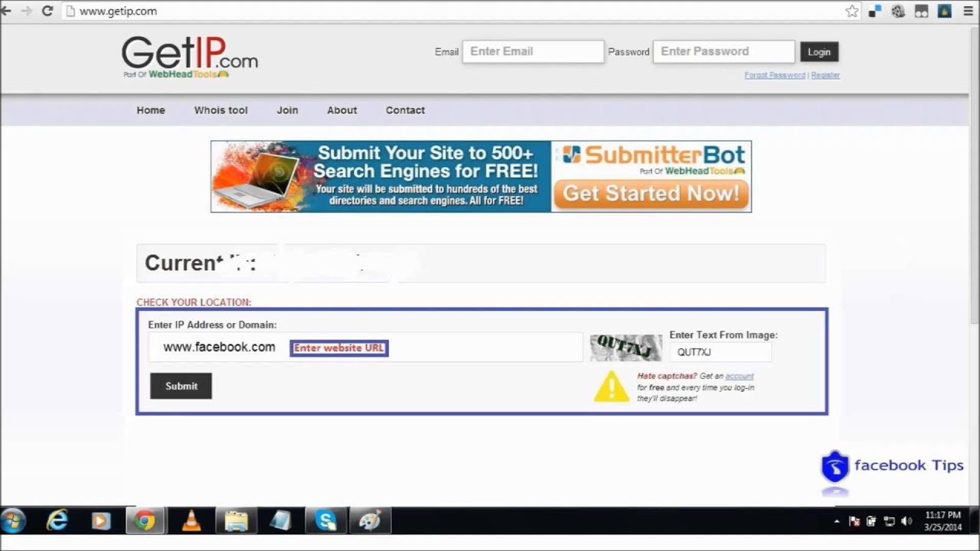Click the power/battery tray icon

pyautogui.click(x=871, y=521)
